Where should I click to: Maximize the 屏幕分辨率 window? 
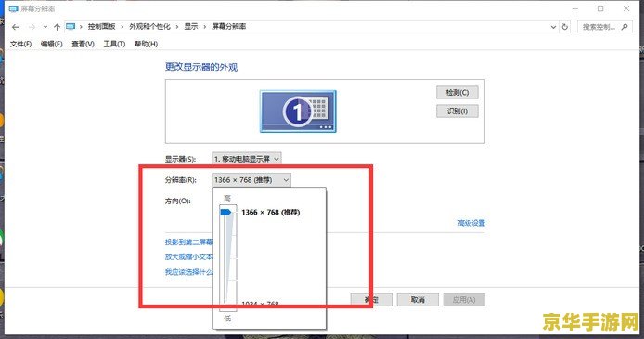[600, 8]
